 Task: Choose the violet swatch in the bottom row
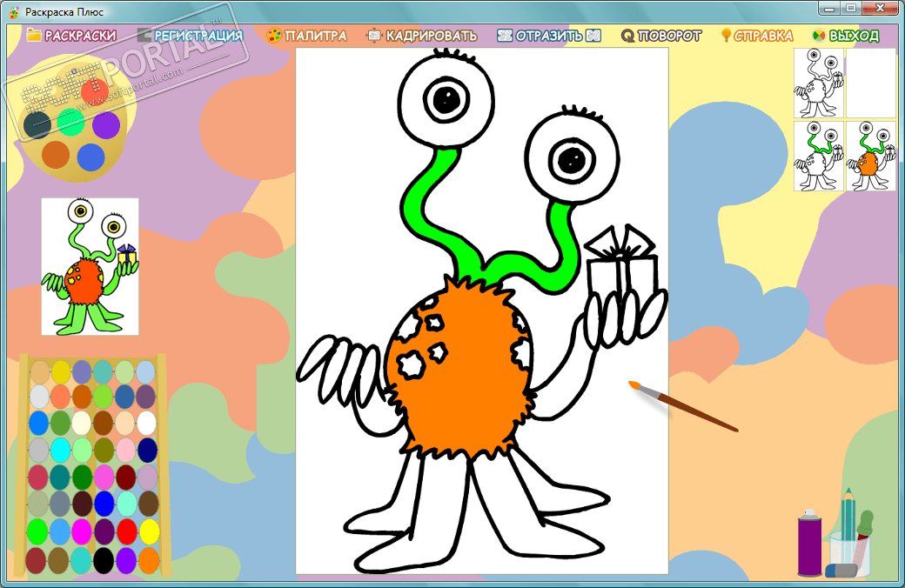pos(126,560)
